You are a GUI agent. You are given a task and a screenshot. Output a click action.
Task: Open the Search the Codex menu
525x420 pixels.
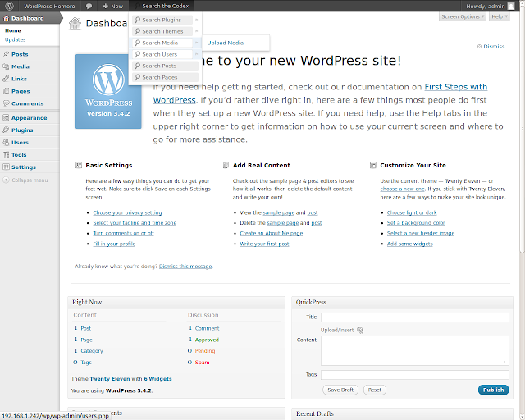pyautogui.click(x=162, y=6)
